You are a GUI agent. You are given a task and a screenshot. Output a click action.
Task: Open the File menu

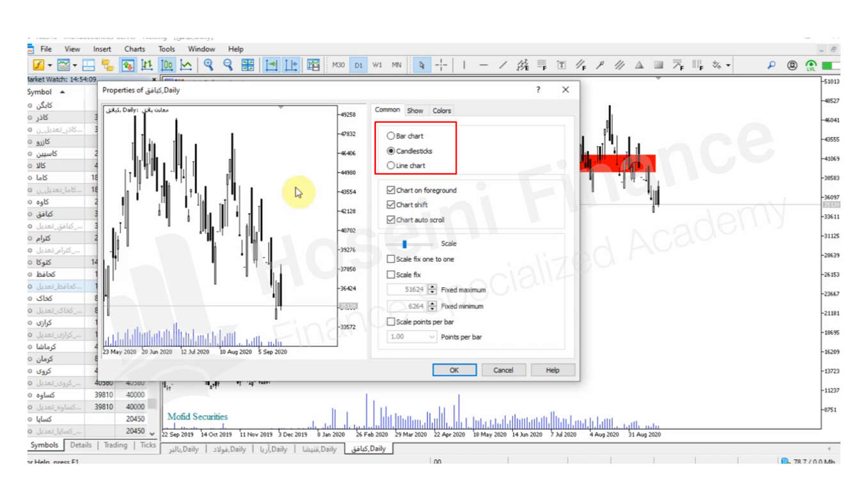46,49
